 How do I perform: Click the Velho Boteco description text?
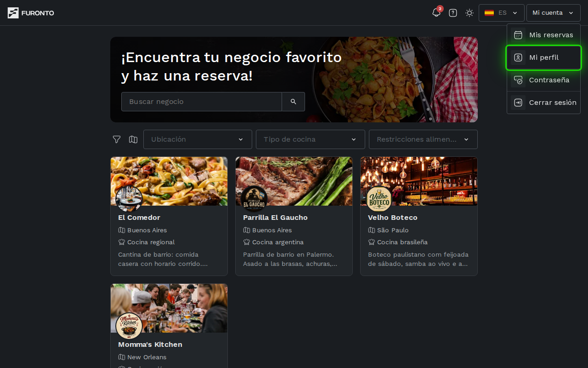coord(418,259)
